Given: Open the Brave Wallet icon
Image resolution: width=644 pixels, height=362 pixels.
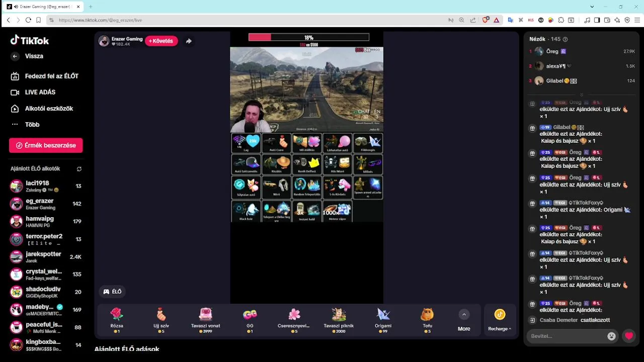Looking at the screenshot, I should 607,20.
